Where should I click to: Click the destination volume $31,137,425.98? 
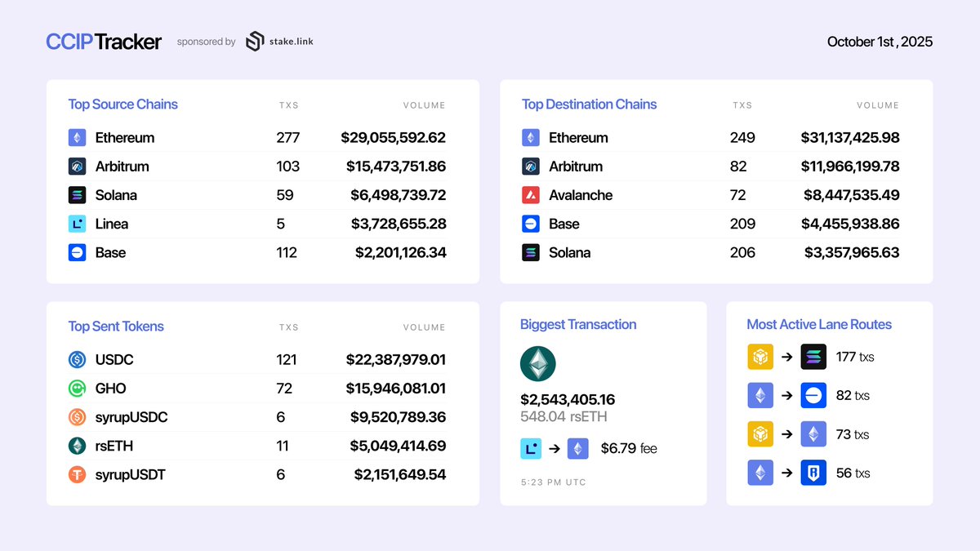[x=850, y=138]
